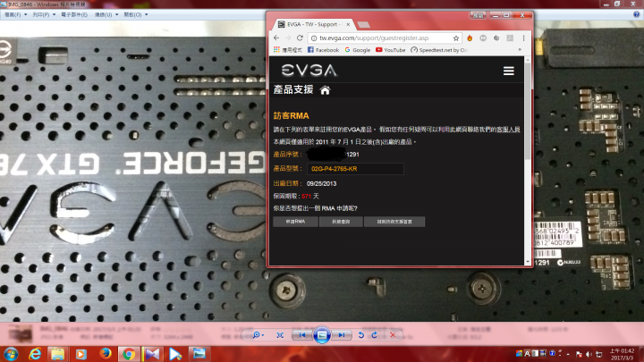Screen dimensions: 644x362
Task: Click the middle status query button
Action: click(x=341, y=222)
